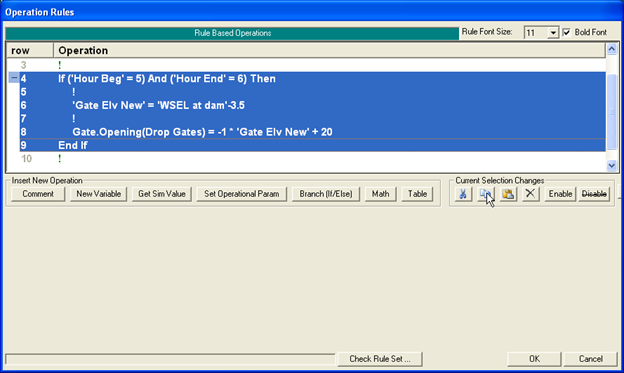The height and width of the screenshot is (373, 624).
Task: Paste copied rows from clipboard
Action: pyautogui.click(x=508, y=194)
